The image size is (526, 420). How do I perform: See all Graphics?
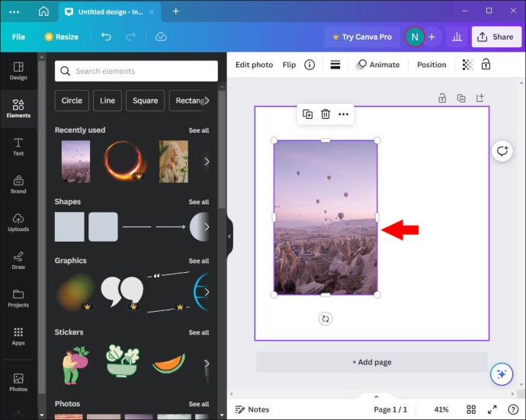(x=199, y=261)
